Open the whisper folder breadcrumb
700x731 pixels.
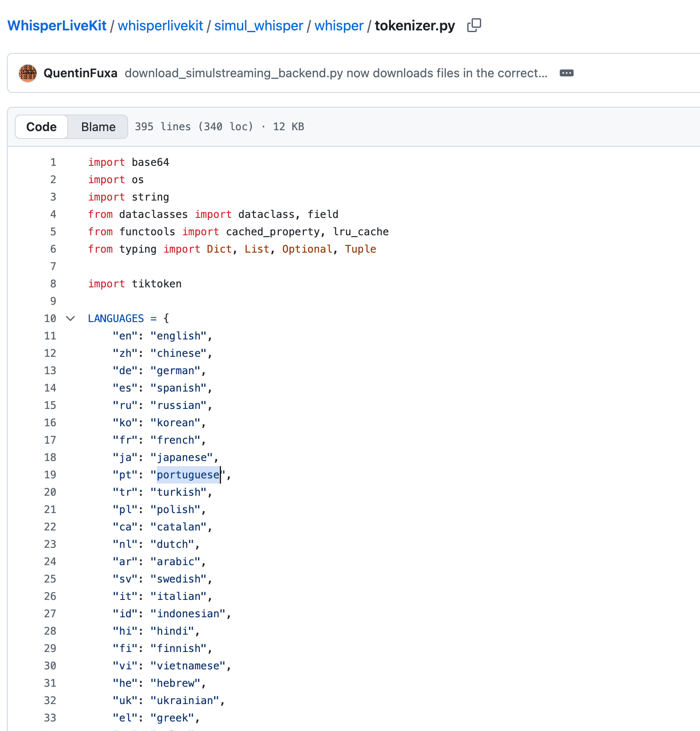[x=339, y=26]
